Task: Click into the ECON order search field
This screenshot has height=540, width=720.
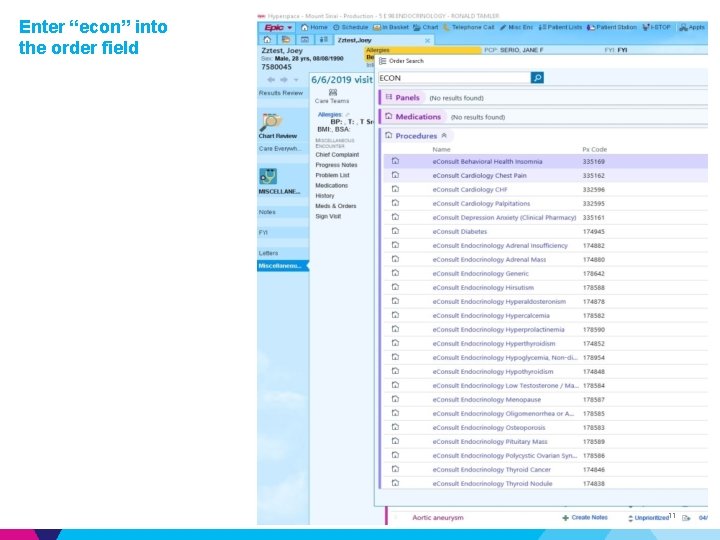Action: (454, 78)
